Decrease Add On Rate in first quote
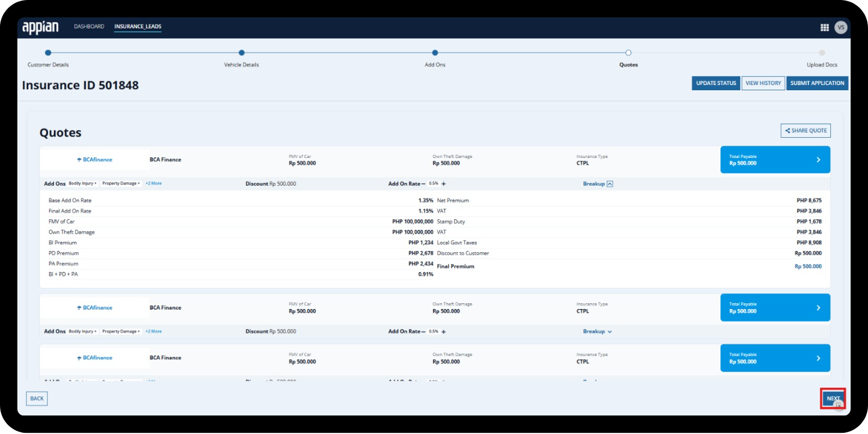Image resolution: width=868 pixels, height=434 pixels. (x=424, y=183)
